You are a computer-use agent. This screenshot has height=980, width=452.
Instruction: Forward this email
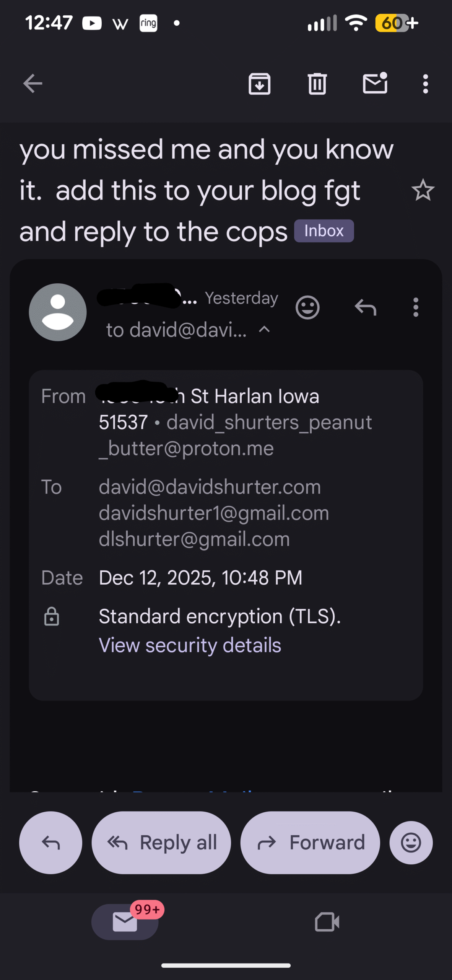(x=310, y=843)
